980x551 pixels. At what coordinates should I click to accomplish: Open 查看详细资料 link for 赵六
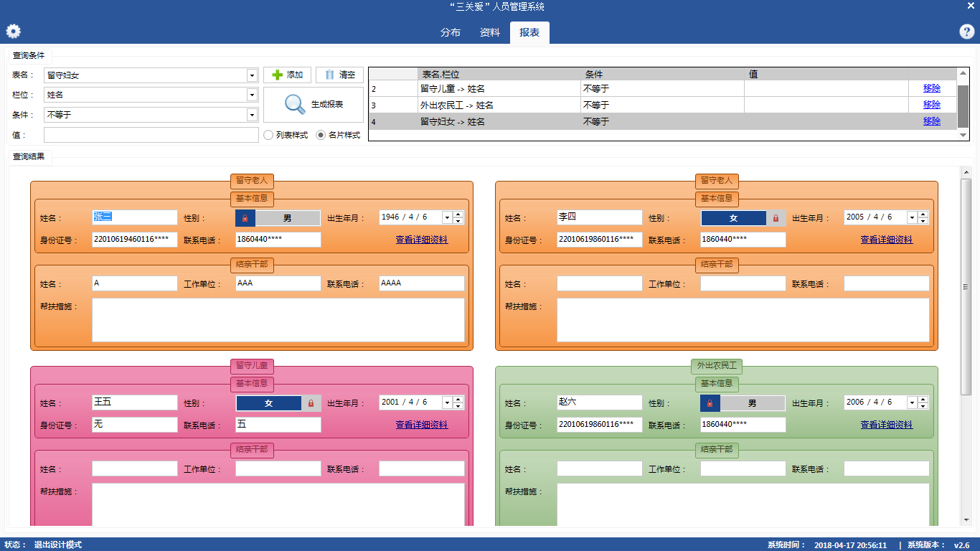(887, 425)
